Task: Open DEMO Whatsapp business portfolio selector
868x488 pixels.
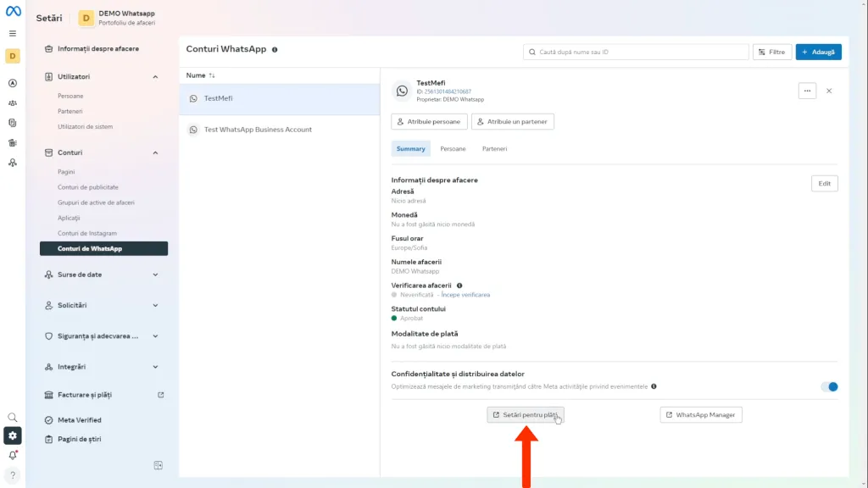Action: pos(117,18)
